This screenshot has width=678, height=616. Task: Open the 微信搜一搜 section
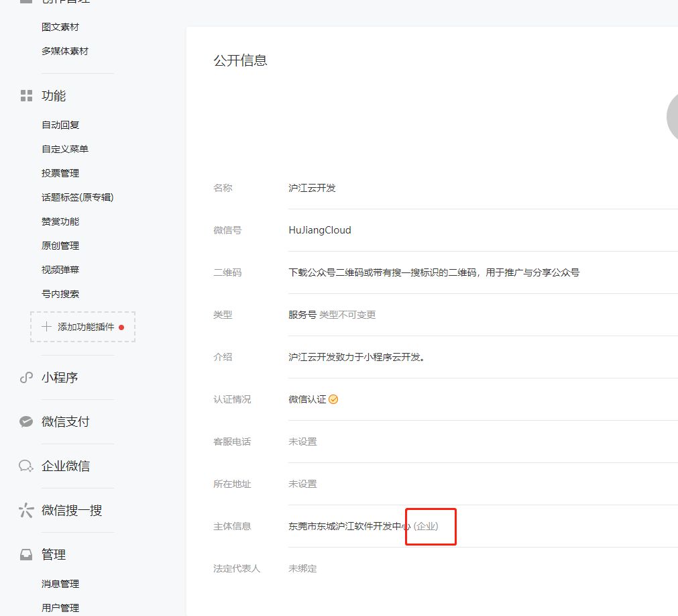point(72,511)
